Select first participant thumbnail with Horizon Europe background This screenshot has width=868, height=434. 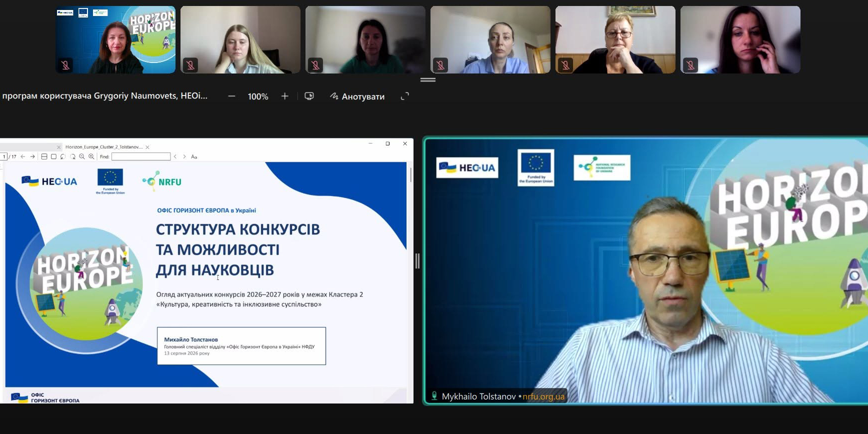coord(115,39)
